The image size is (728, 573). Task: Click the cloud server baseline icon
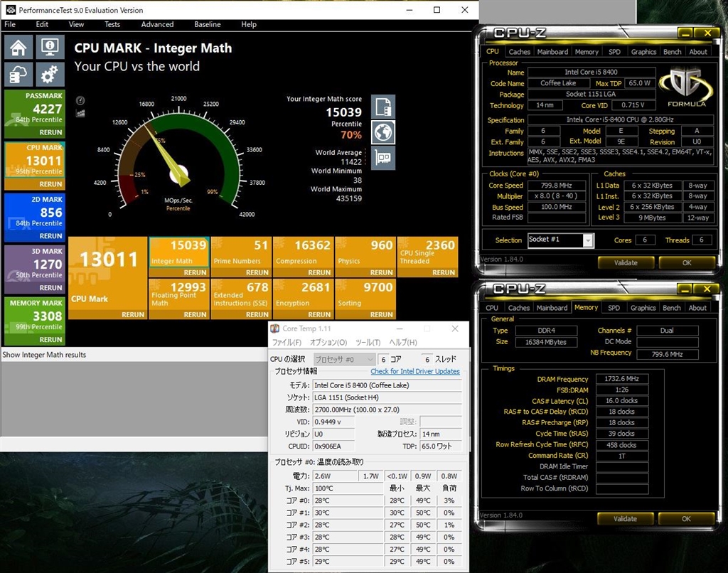[18, 74]
